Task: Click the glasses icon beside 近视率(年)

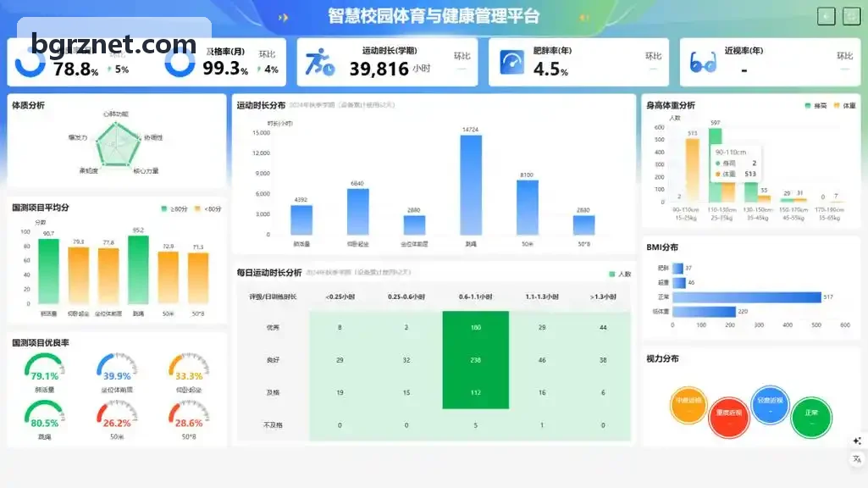Action: (x=703, y=63)
